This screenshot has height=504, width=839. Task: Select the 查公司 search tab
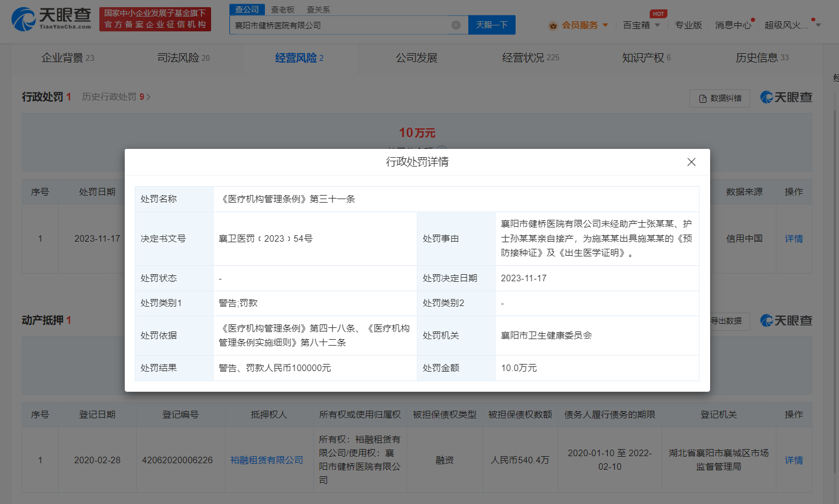[x=247, y=9]
